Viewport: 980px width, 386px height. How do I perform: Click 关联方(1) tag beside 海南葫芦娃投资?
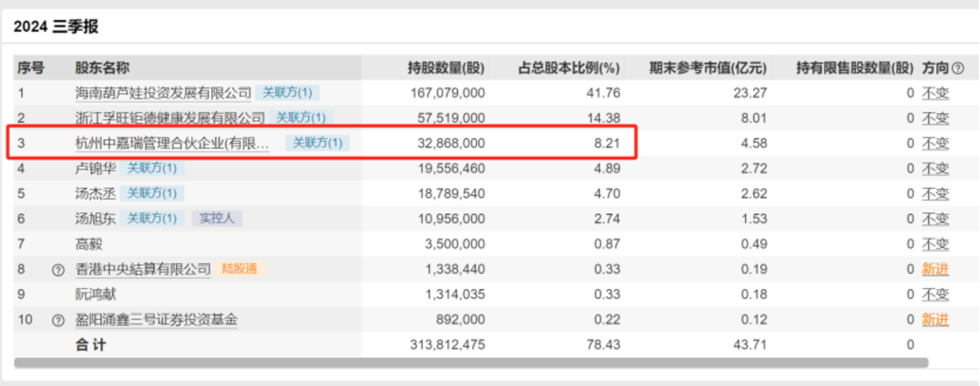pyautogui.click(x=287, y=93)
